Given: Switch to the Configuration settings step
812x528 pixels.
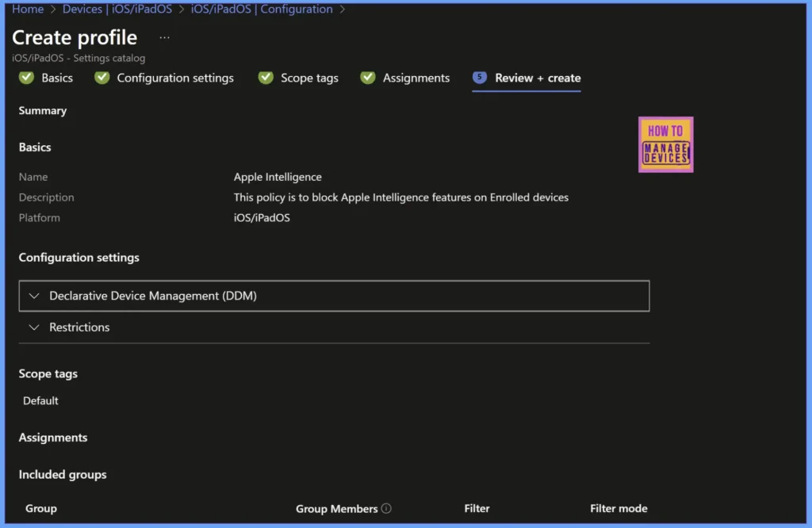Looking at the screenshot, I should 175,78.
